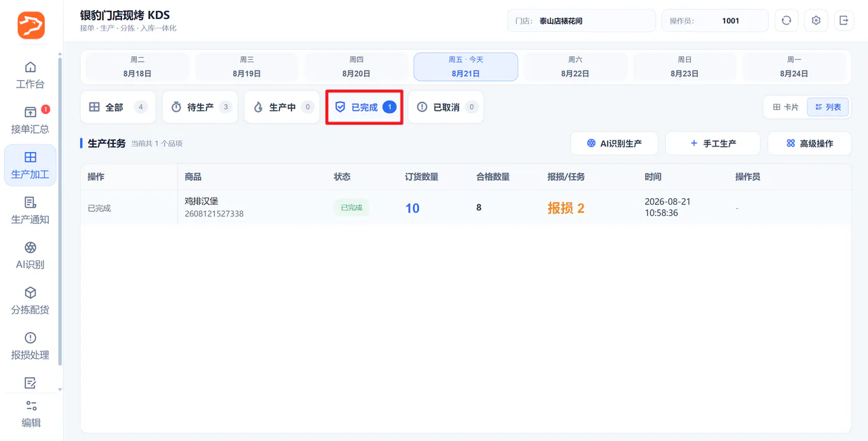Click the 报损/任务 column header
868x441 pixels.
tap(566, 177)
